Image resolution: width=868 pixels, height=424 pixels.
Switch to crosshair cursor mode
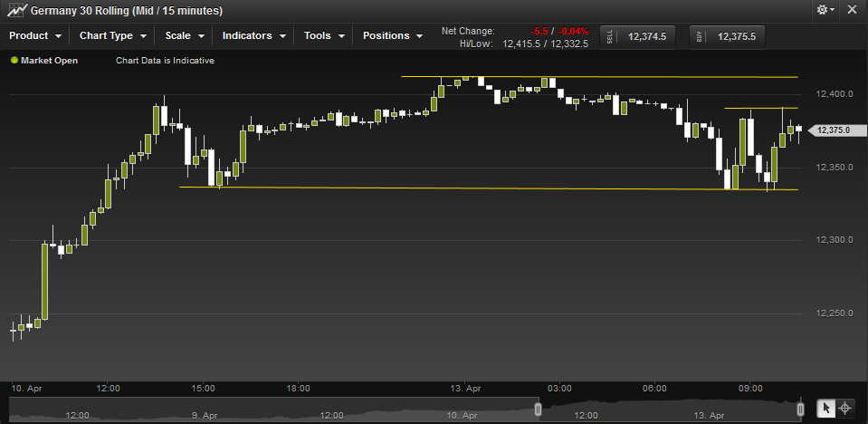click(x=844, y=409)
